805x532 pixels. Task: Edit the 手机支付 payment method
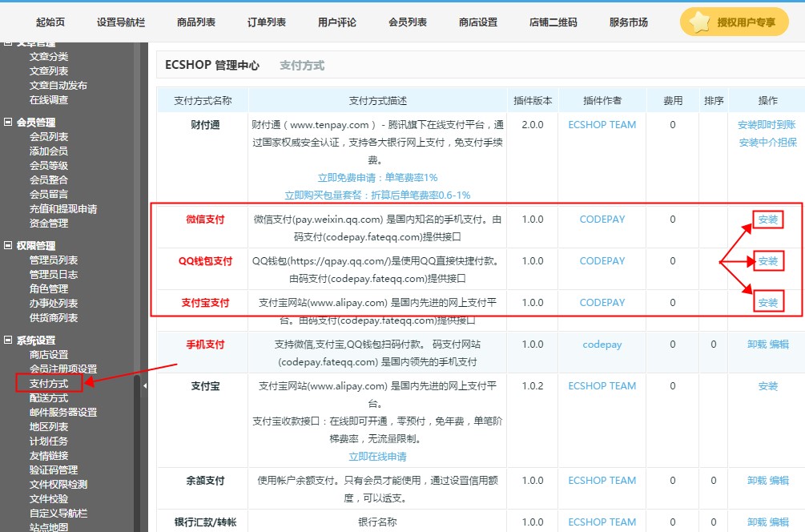[x=780, y=344]
